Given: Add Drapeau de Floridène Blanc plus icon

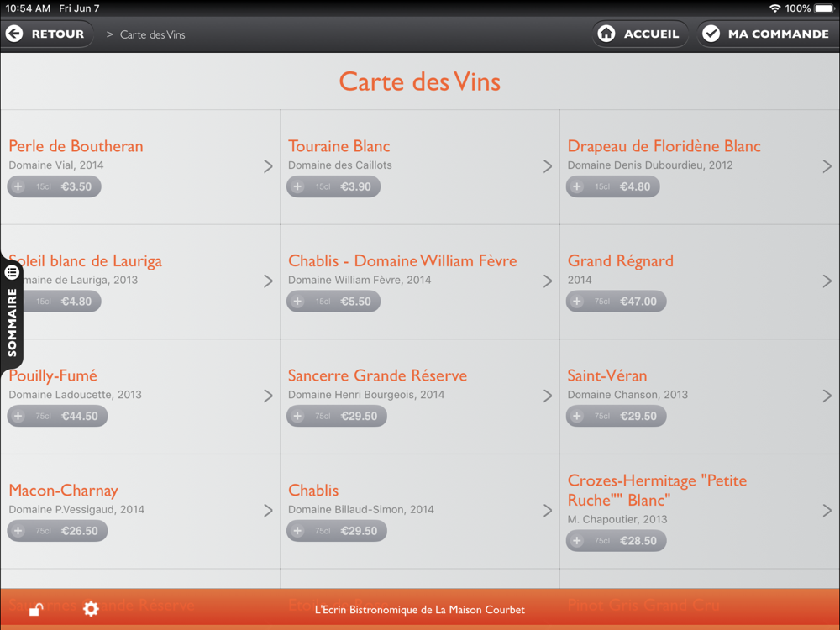Looking at the screenshot, I should 577,187.
